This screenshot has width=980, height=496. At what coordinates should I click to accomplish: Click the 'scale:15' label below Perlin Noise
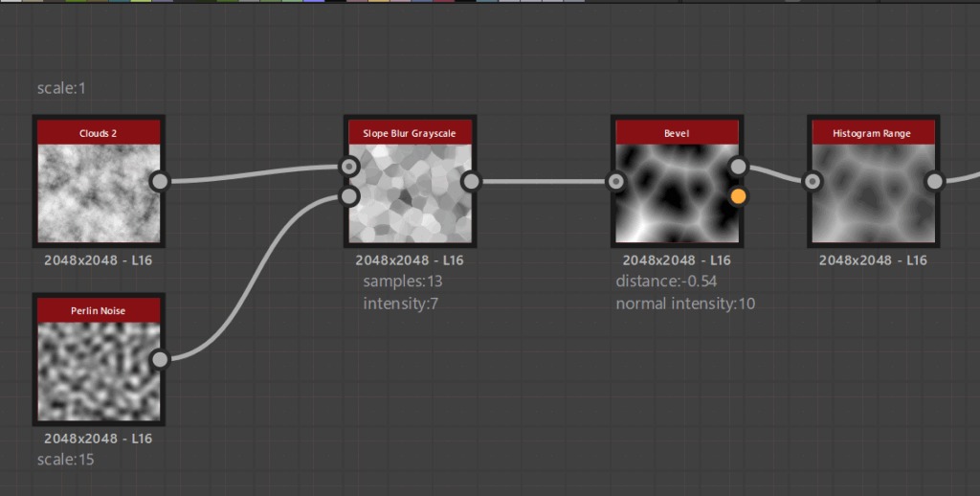pos(66,459)
